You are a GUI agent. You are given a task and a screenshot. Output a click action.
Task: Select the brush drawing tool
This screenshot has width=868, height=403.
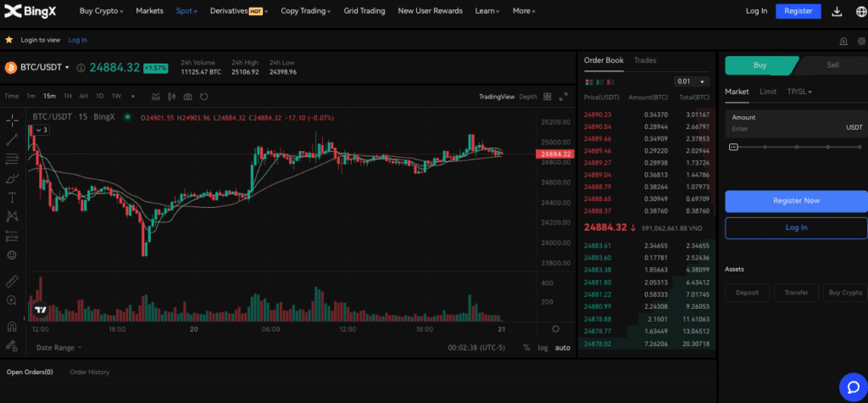12,178
